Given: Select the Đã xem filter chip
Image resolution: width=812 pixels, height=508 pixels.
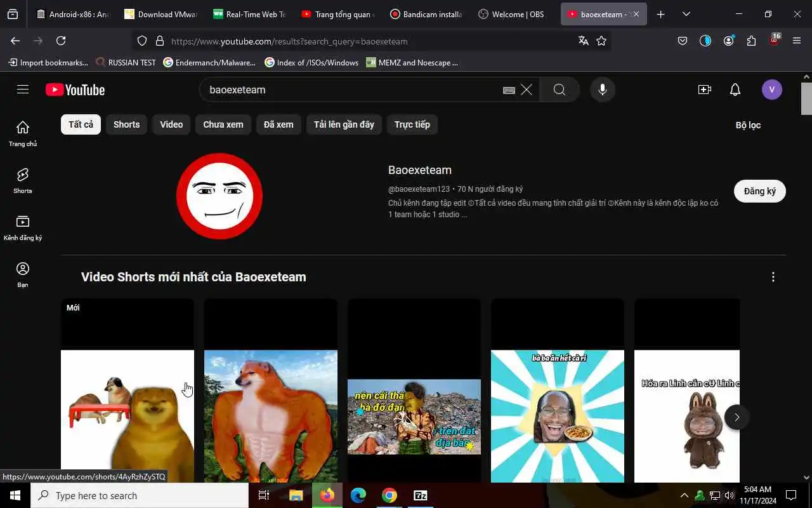Looking at the screenshot, I should click(278, 124).
